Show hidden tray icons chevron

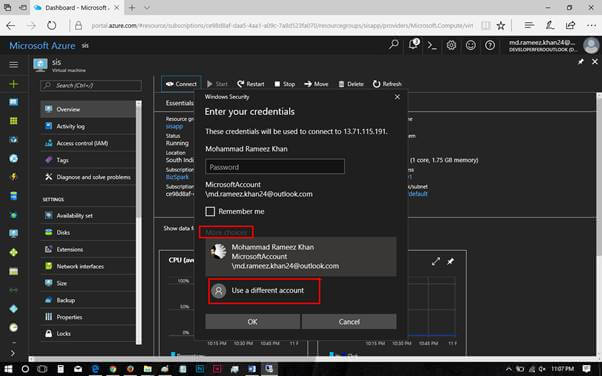tap(508, 369)
